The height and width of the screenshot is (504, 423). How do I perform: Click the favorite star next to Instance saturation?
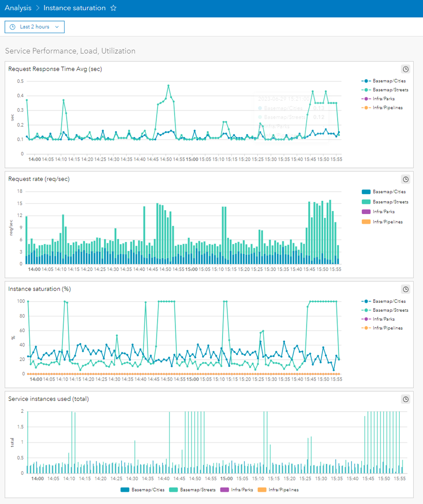[x=113, y=8]
